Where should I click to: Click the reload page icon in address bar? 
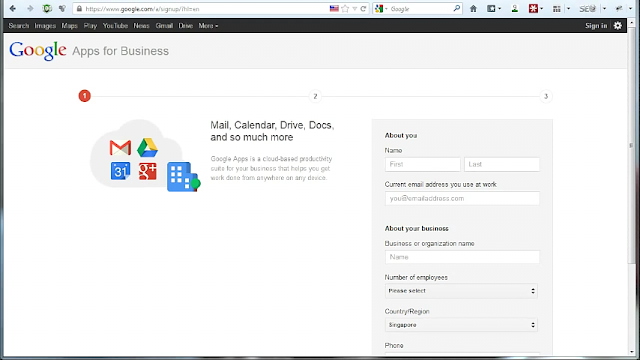(x=363, y=9)
